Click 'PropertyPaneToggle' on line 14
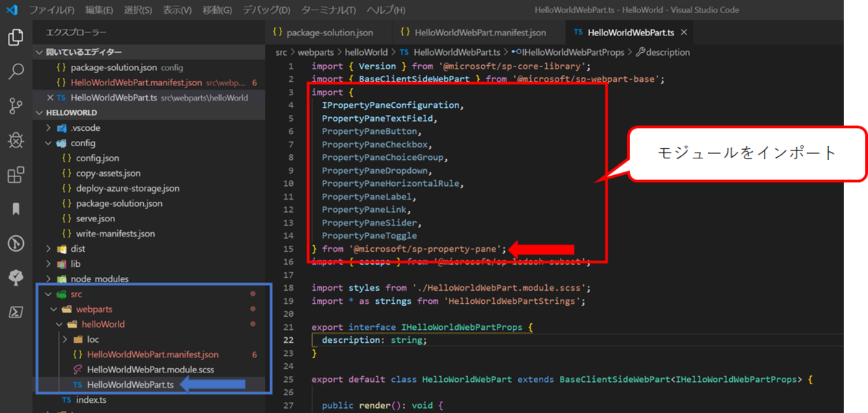The image size is (868, 413). (x=370, y=236)
